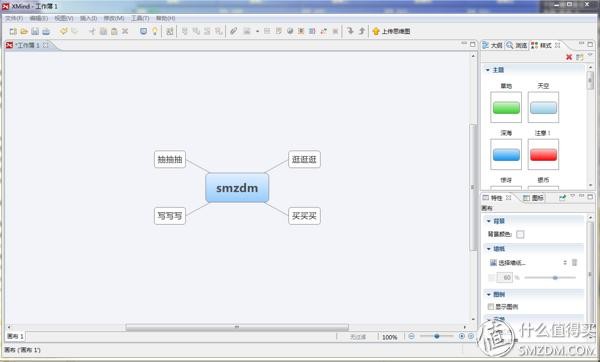Click the wallpaper opacity slider handle
This screenshot has height=362, width=600.
click(555, 277)
